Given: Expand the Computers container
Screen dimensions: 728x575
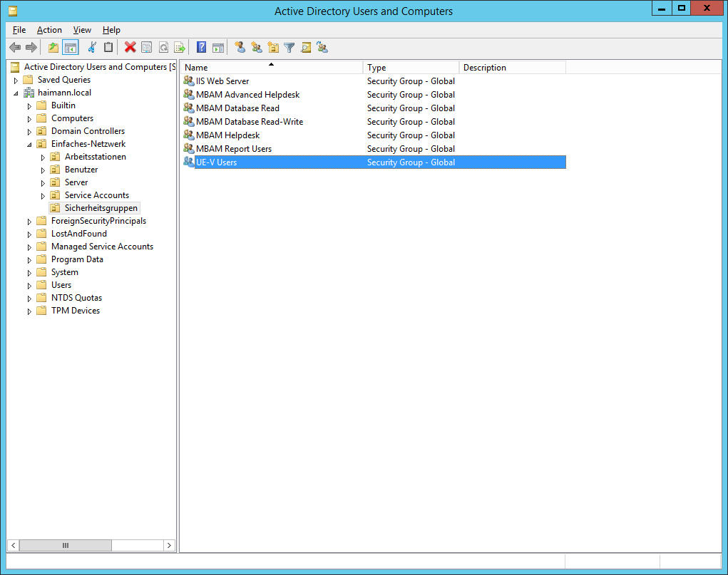Looking at the screenshot, I should coord(29,119).
